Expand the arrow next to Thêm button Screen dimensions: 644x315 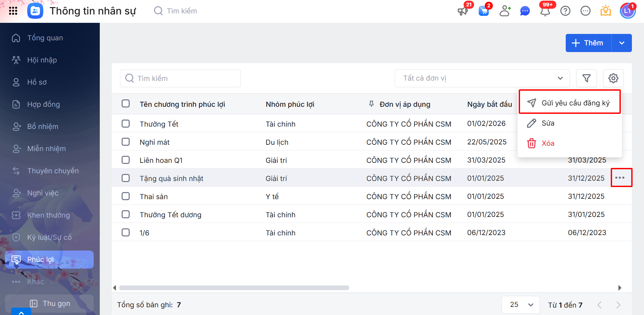tap(622, 43)
